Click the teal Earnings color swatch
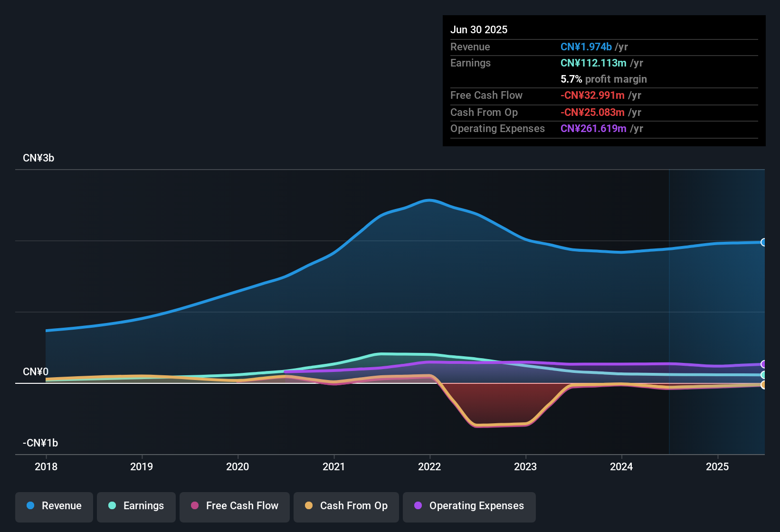The image size is (780, 532). tap(112, 506)
